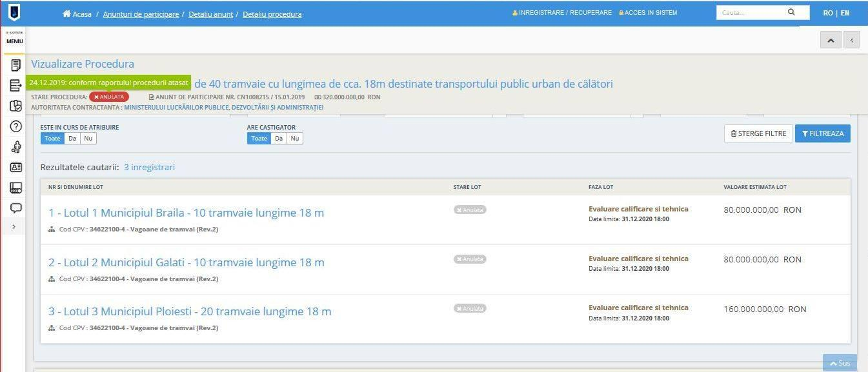Viewport: 868px width, 372px height.
Task: Go to 'Anunturi de participare' breadcrumb
Action: tap(148, 14)
